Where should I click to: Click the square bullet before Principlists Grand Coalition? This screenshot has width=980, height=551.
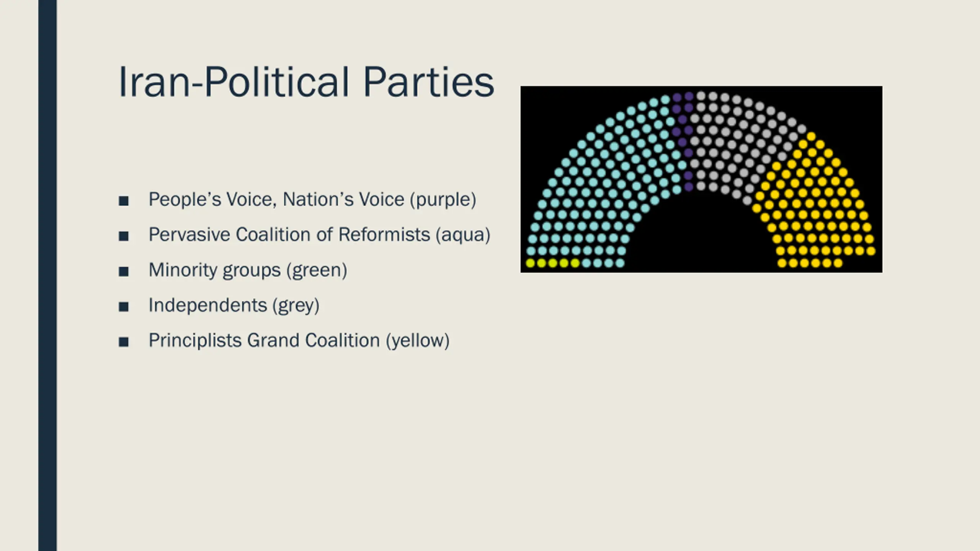(x=124, y=342)
